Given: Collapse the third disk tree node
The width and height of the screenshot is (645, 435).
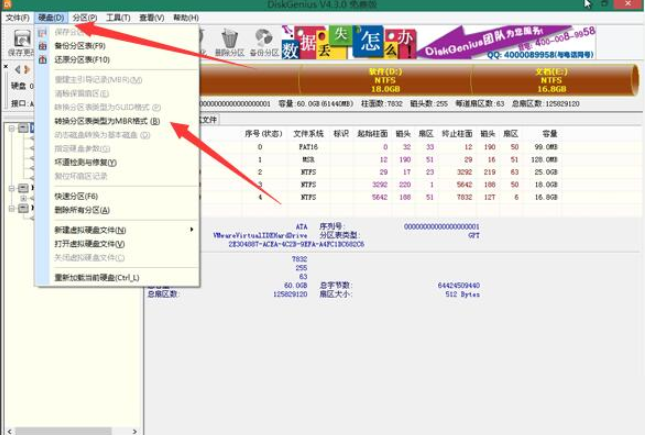Looking at the screenshot, I should point(12,208).
